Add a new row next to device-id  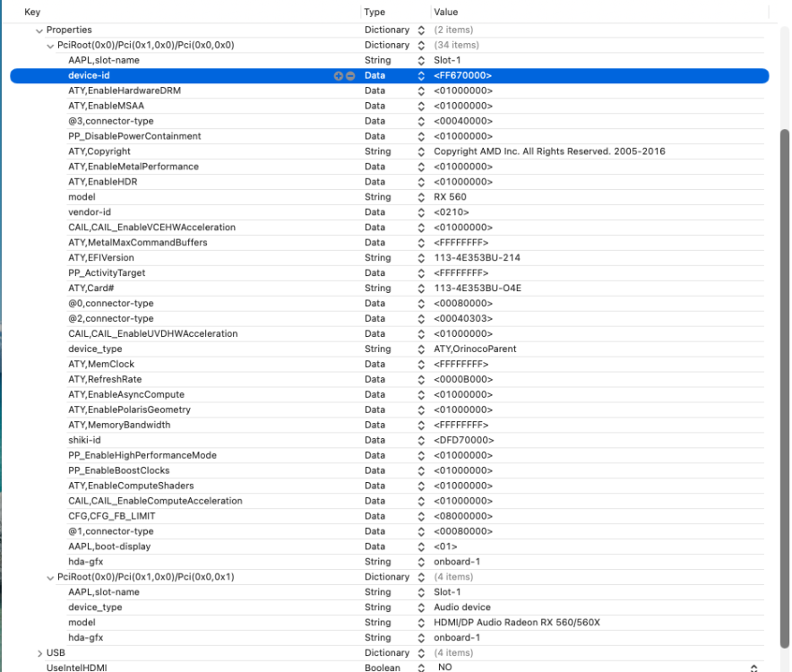coord(338,76)
